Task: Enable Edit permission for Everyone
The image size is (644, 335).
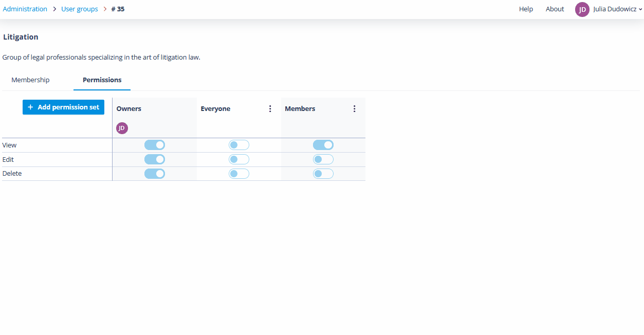Action: pos(239,159)
